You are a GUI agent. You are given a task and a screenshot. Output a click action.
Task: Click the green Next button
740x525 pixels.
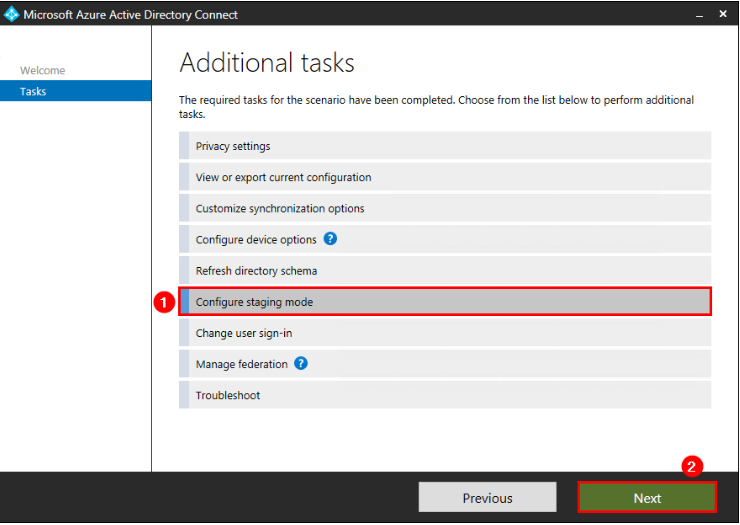click(x=647, y=498)
